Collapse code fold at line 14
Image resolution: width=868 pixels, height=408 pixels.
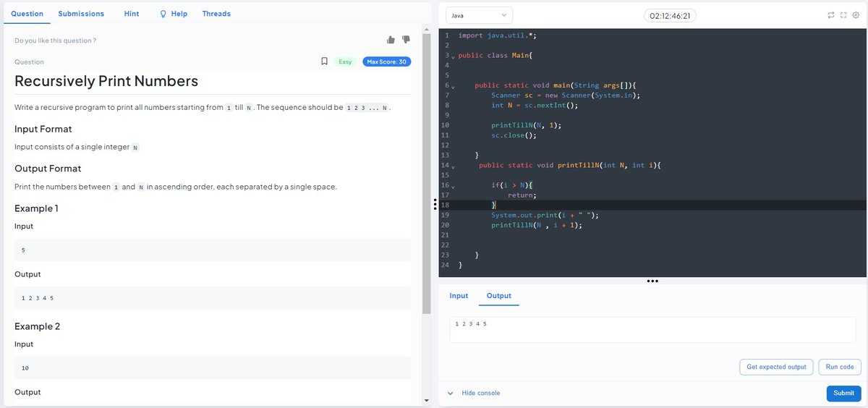[454, 166]
